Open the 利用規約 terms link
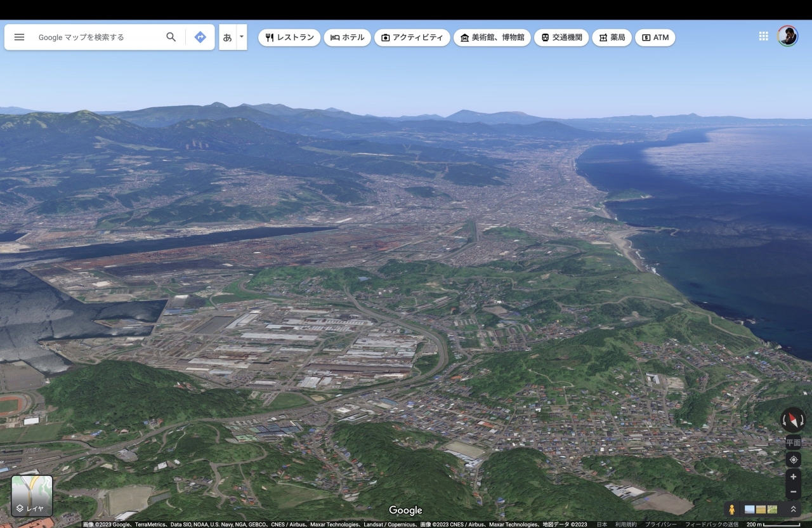The image size is (812, 528). (626, 525)
